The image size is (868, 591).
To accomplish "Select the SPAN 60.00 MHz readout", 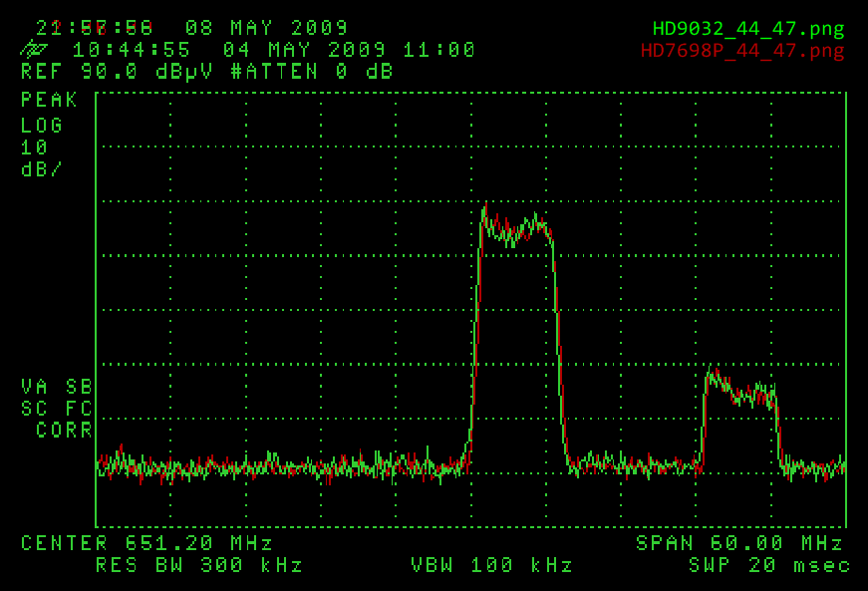I will (739, 543).
